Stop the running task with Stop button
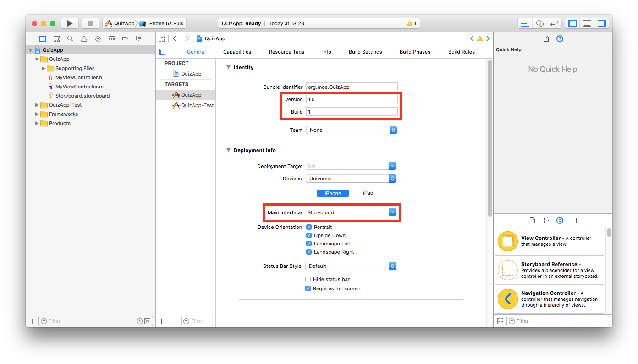The height and width of the screenshot is (364, 638). tap(91, 23)
